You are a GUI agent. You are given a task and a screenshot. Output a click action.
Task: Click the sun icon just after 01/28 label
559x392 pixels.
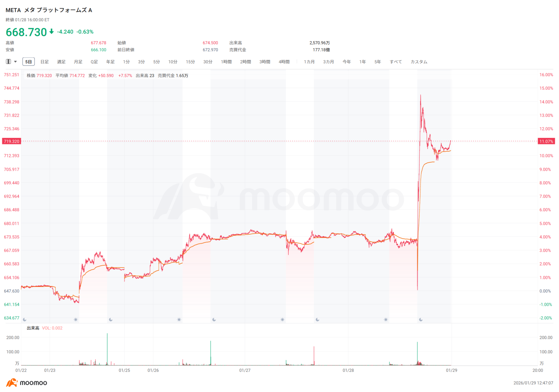pos(386,319)
